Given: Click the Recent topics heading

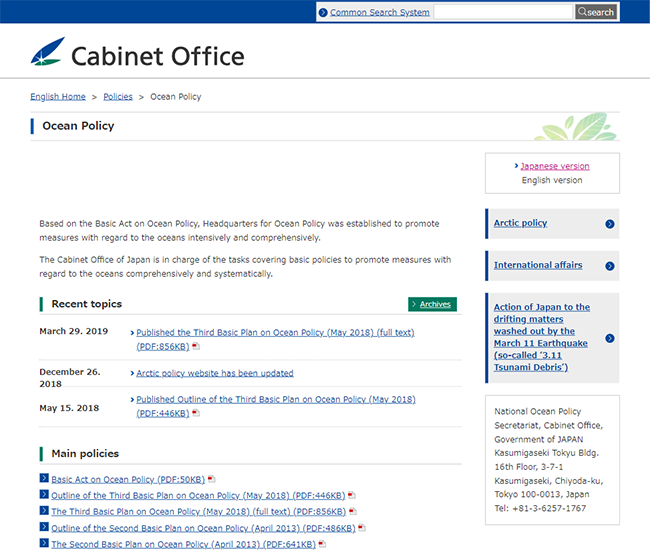Looking at the screenshot, I should [x=87, y=304].
